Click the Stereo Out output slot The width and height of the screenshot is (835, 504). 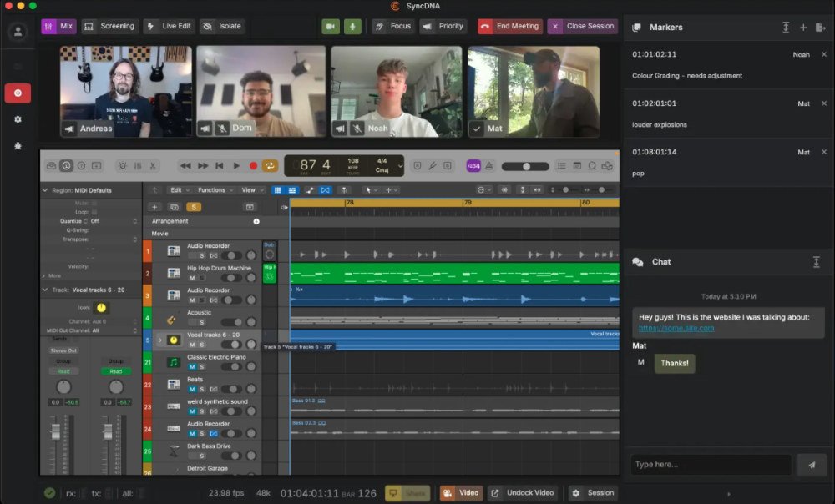(64, 350)
